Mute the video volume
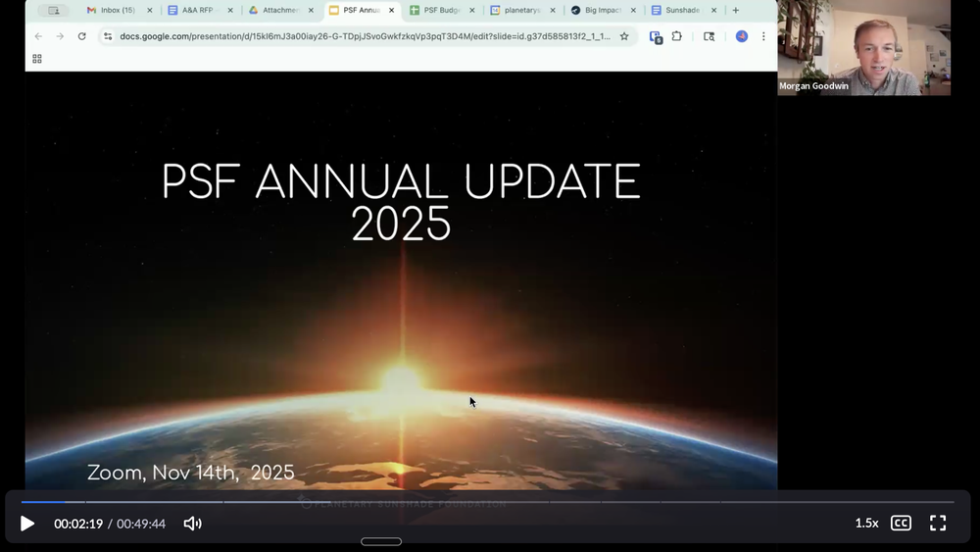Screen dimensions: 980x552 pos(192,524)
